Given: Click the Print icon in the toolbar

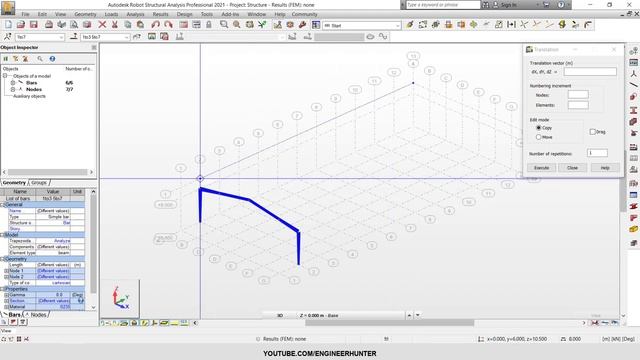Looking at the screenshot, I should pyautogui.click(x=49, y=25).
